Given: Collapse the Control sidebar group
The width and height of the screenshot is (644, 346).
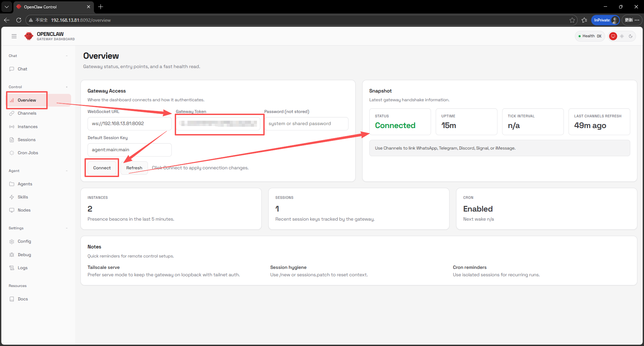Looking at the screenshot, I should point(67,87).
